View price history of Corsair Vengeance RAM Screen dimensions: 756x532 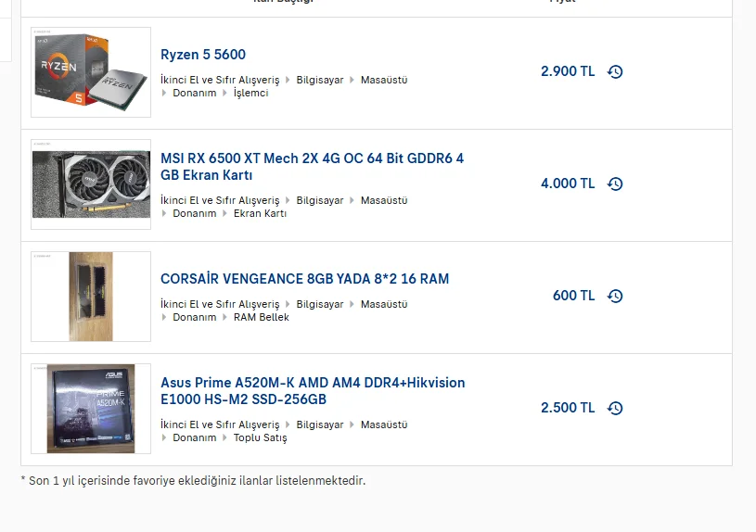(615, 296)
